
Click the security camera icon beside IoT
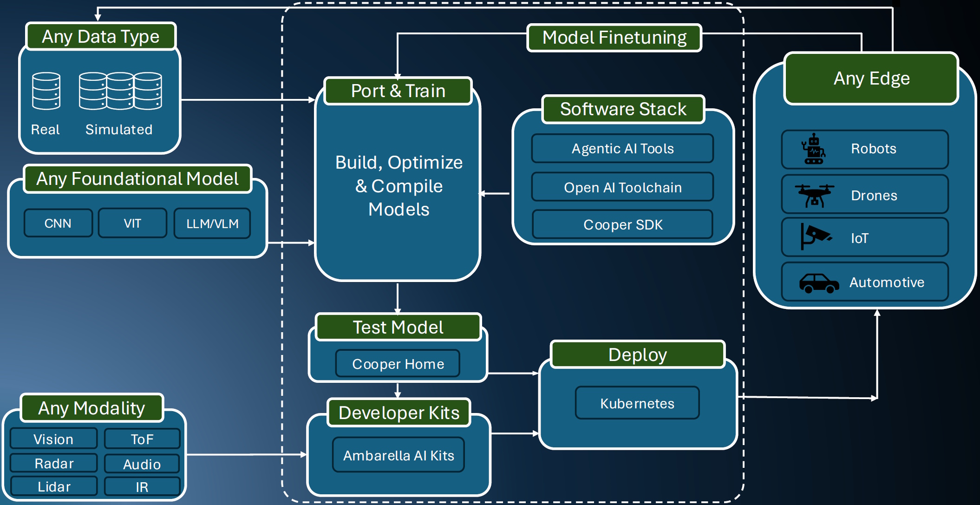815,236
